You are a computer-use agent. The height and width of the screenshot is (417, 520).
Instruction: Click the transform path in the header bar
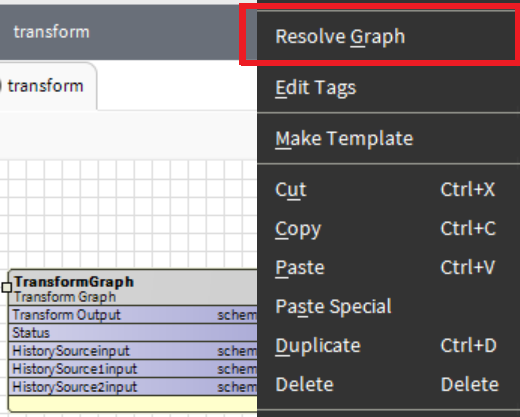(52, 32)
